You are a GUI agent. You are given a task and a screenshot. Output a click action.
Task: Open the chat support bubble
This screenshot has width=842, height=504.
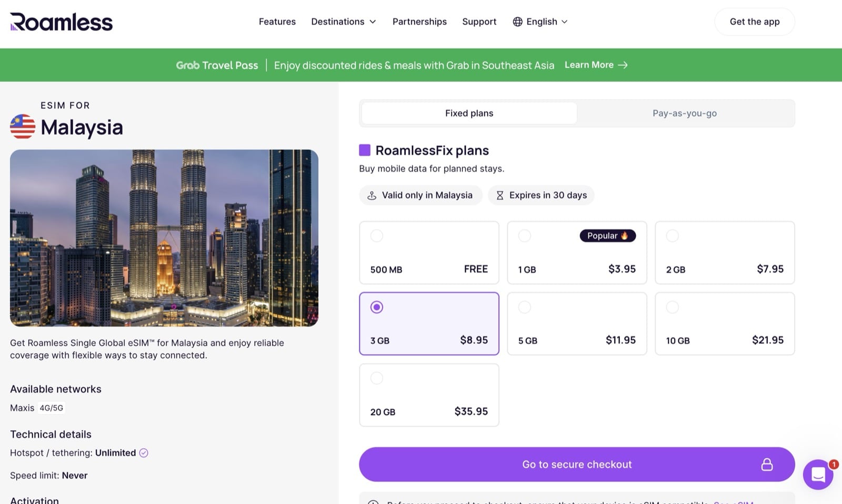tap(818, 475)
